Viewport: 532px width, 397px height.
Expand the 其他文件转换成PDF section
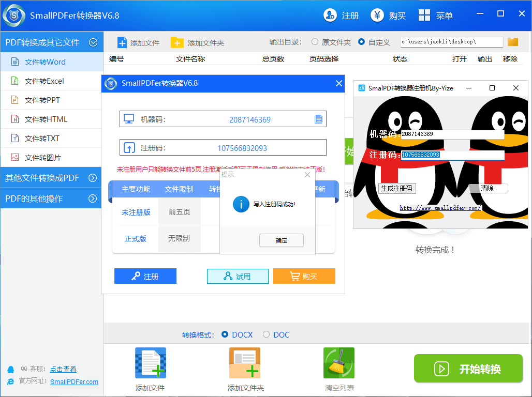[x=93, y=178]
